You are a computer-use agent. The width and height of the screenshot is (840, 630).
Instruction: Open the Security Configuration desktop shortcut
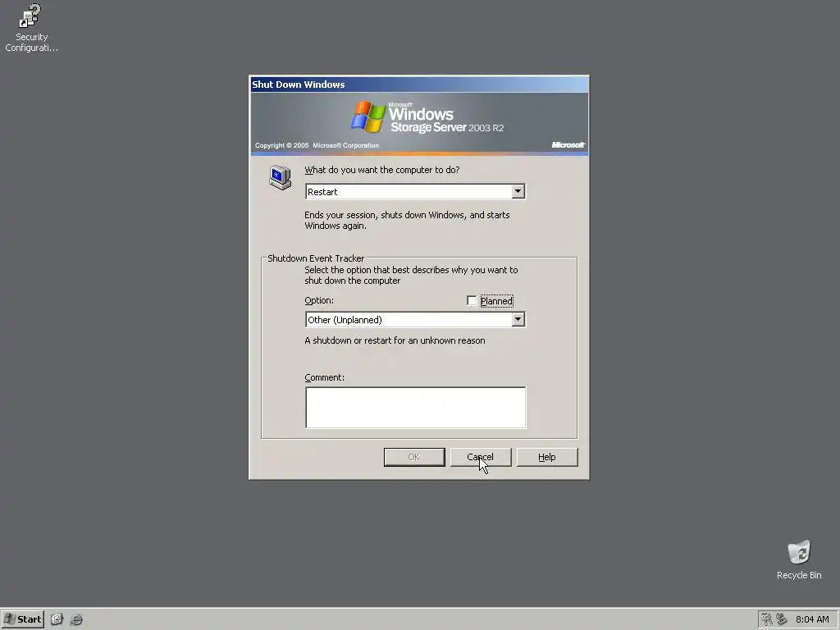pos(31,28)
